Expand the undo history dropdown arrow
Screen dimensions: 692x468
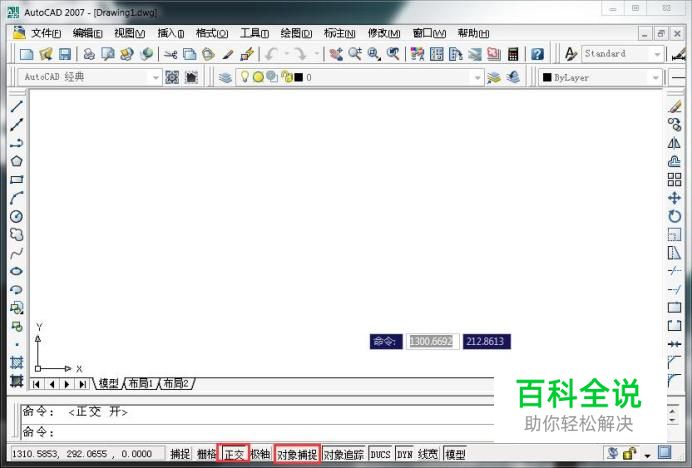click(x=286, y=54)
